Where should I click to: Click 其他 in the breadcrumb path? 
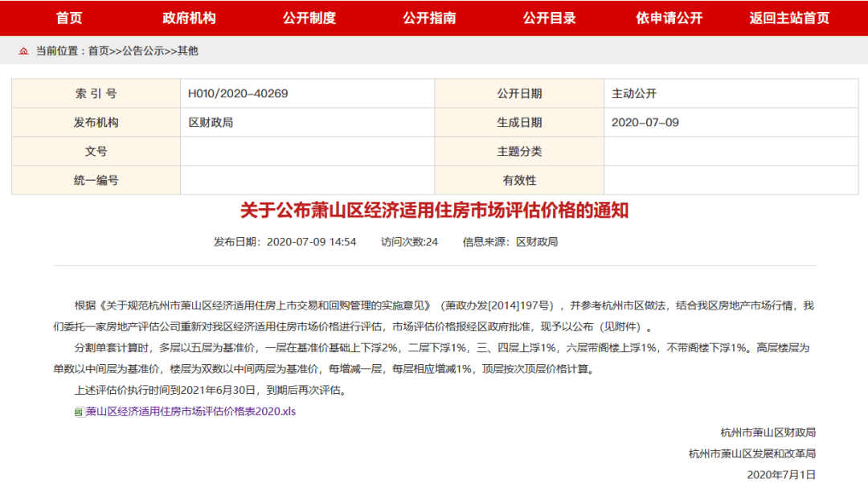[x=187, y=51]
